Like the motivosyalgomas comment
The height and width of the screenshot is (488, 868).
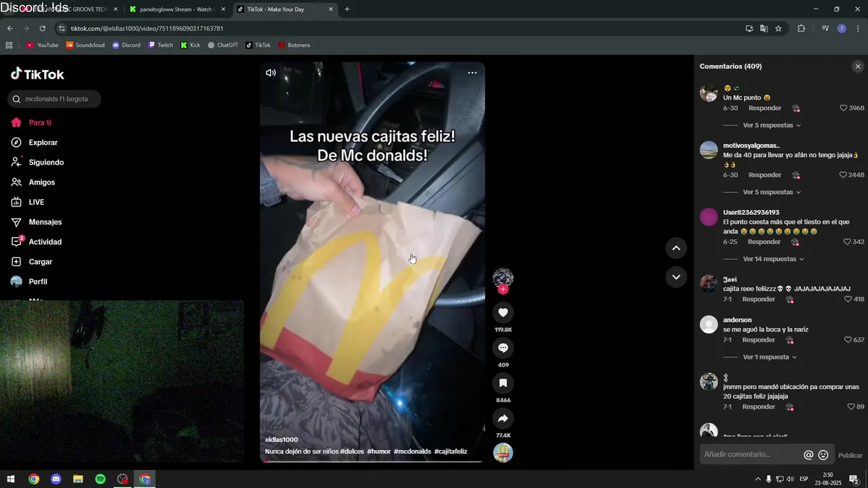844,175
